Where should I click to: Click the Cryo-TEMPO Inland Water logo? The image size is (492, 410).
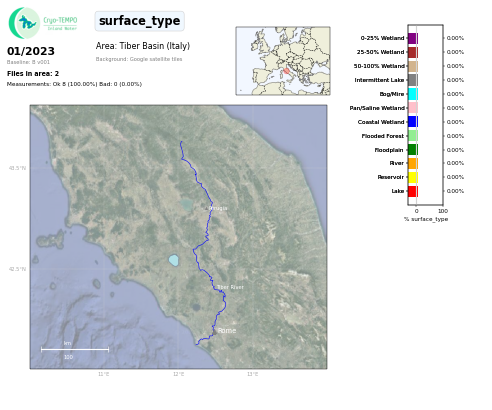point(43,23)
